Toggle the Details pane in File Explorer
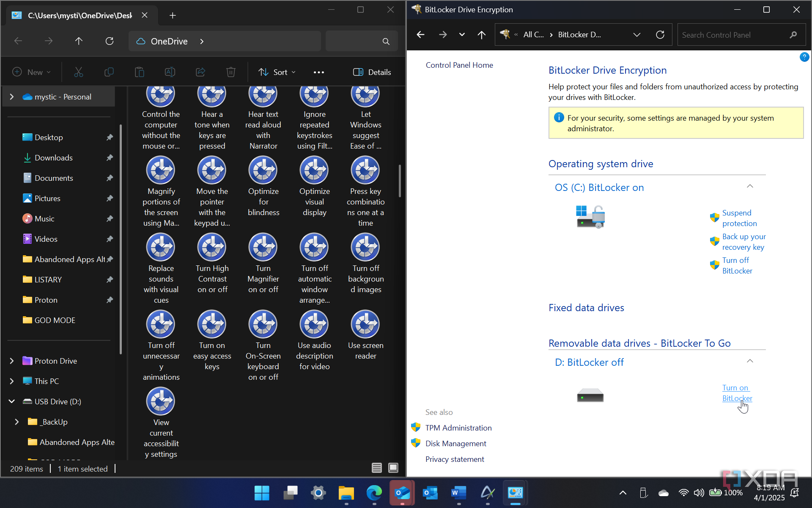 click(x=372, y=72)
